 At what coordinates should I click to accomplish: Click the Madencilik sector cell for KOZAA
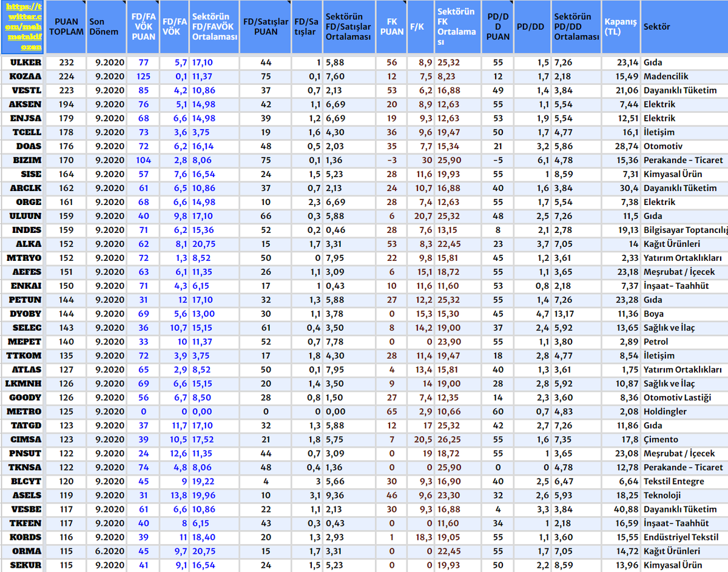pos(684,76)
